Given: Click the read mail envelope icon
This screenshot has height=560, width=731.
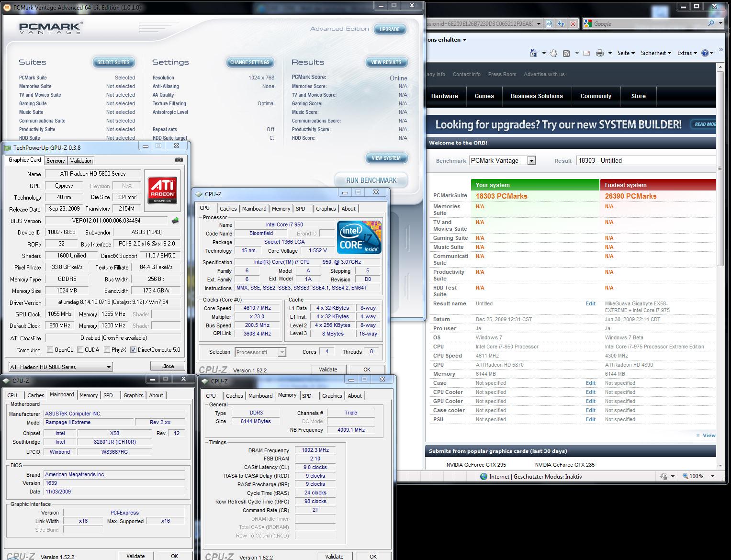Looking at the screenshot, I should tap(586, 53).
